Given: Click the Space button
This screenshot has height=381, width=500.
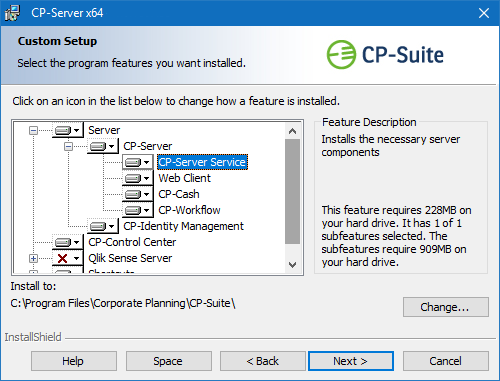Looking at the screenshot, I should pyautogui.click(x=169, y=361).
